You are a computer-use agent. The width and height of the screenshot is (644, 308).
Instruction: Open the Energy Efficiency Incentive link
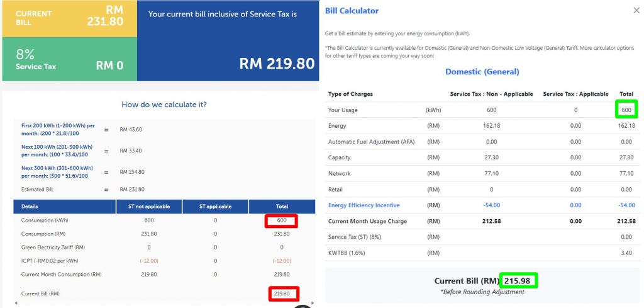364,205
